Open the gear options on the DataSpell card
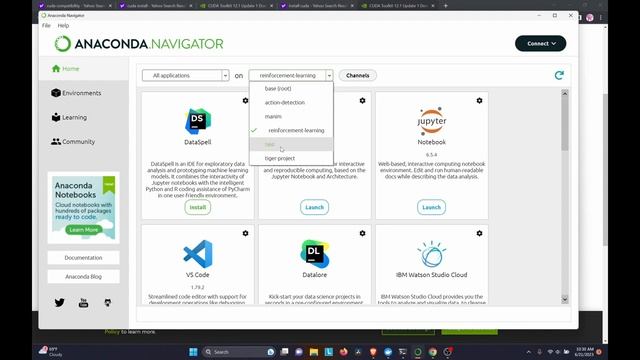Image resolution: width=640 pixels, height=360 pixels. (x=245, y=100)
